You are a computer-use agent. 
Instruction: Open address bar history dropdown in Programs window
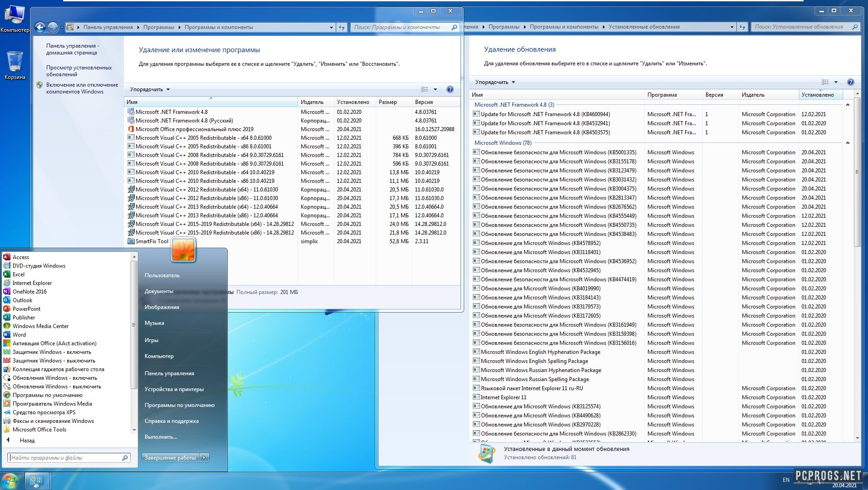[331, 27]
